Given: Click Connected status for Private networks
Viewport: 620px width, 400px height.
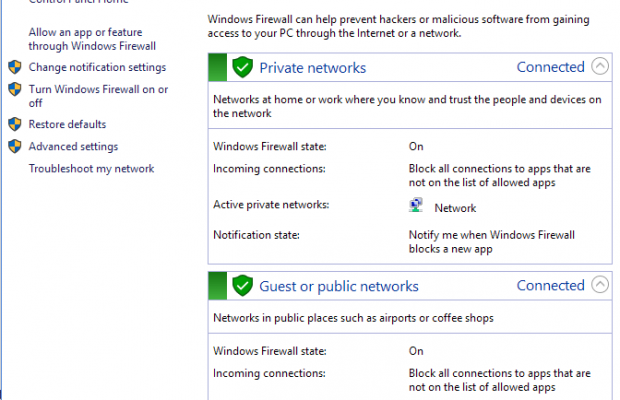Looking at the screenshot, I should coord(550,67).
